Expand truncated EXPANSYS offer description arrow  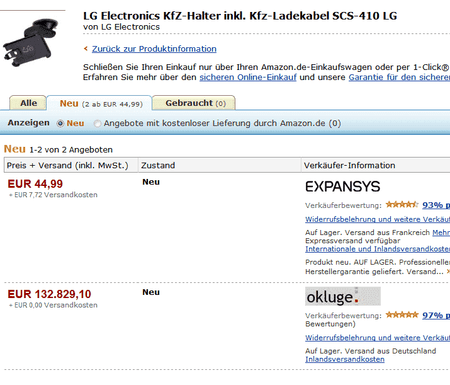point(448,272)
